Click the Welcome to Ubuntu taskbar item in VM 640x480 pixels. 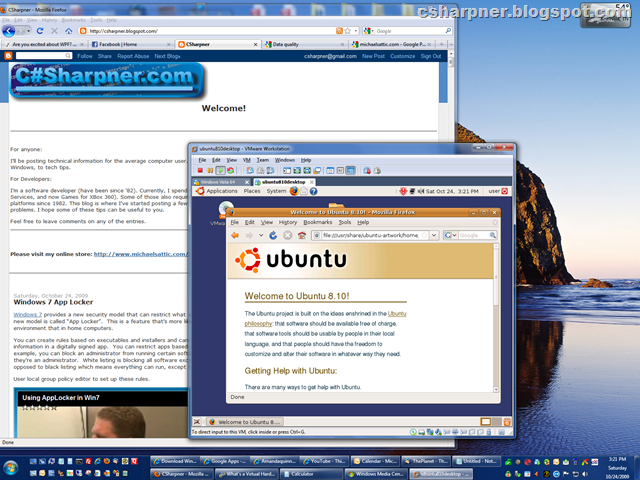[244, 422]
